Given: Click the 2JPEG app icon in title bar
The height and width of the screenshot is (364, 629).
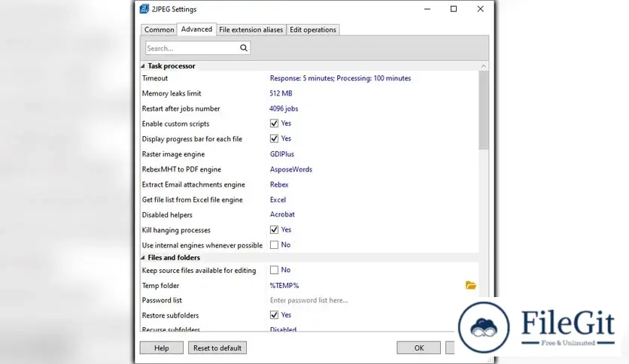Looking at the screenshot, I should 144,9.
